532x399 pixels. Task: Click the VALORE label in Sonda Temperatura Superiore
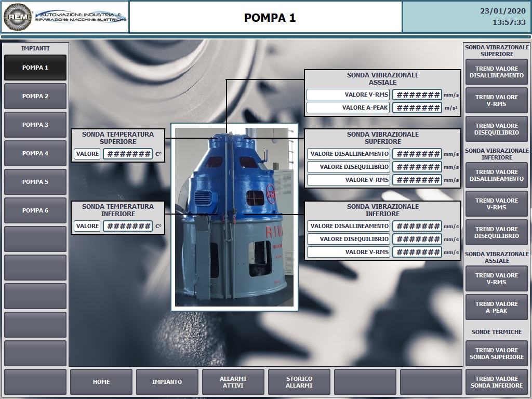(x=87, y=154)
